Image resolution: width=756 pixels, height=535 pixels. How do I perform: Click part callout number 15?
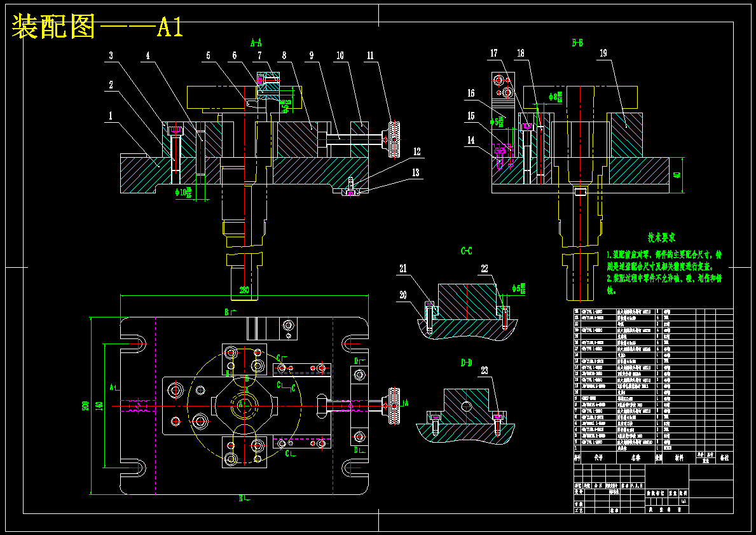coord(471,116)
